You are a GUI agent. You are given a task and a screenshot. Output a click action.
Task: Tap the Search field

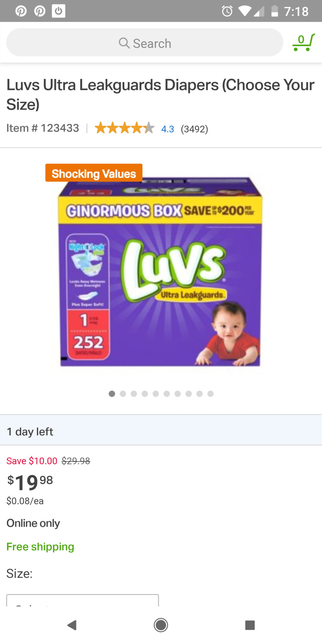[x=145, y=42]
